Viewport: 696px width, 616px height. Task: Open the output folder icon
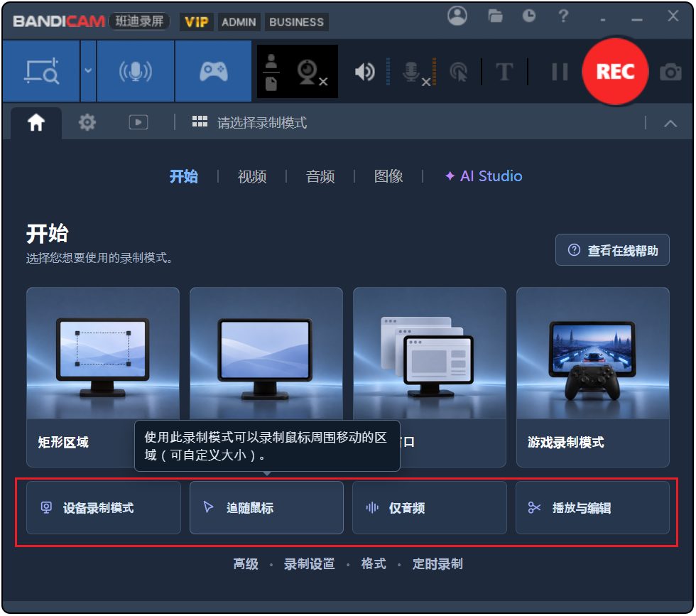[495, 16]
